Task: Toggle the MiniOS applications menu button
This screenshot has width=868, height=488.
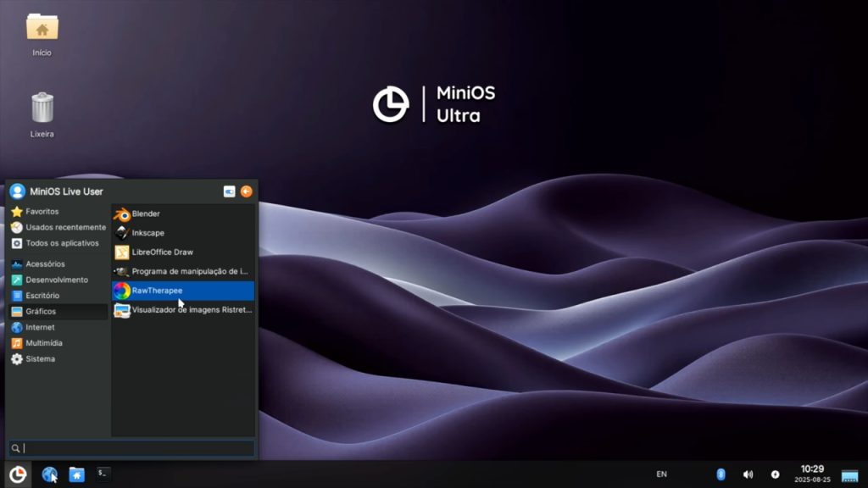Action: coord(18,474)
